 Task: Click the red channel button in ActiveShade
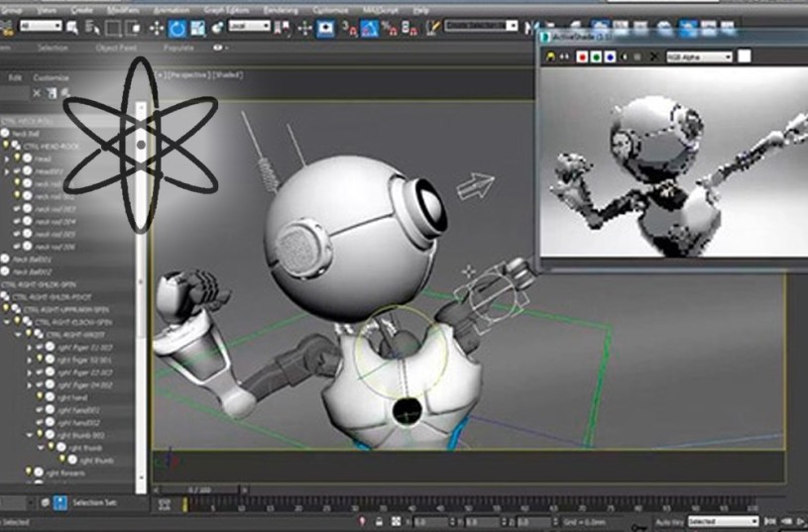(x=580, y=57)
